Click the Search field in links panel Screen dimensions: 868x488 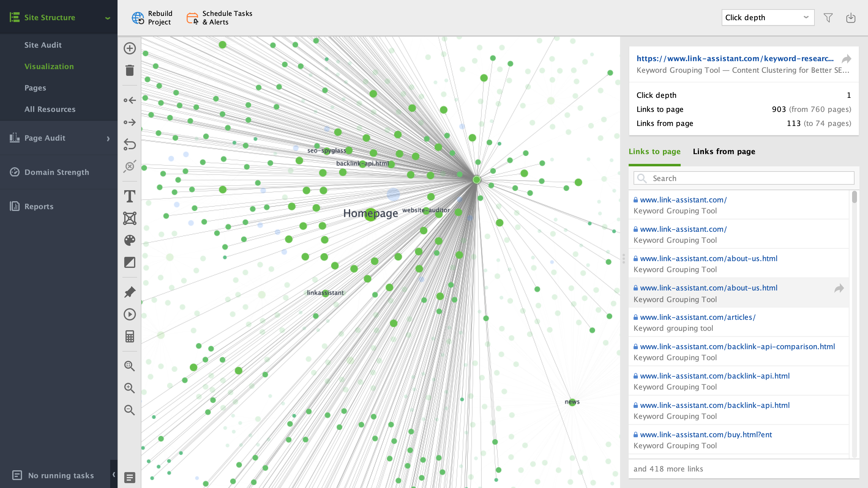click(744, 178)
